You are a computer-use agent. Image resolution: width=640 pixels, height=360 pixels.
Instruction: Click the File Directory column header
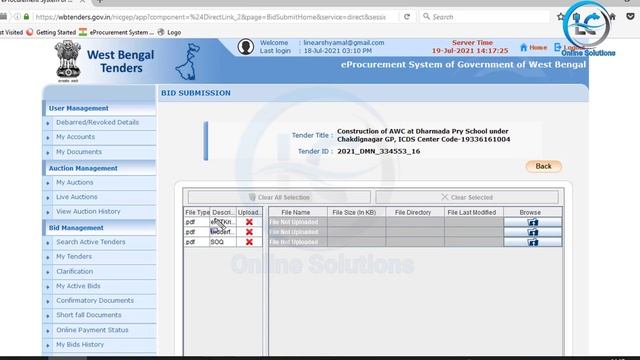[415, 212]
